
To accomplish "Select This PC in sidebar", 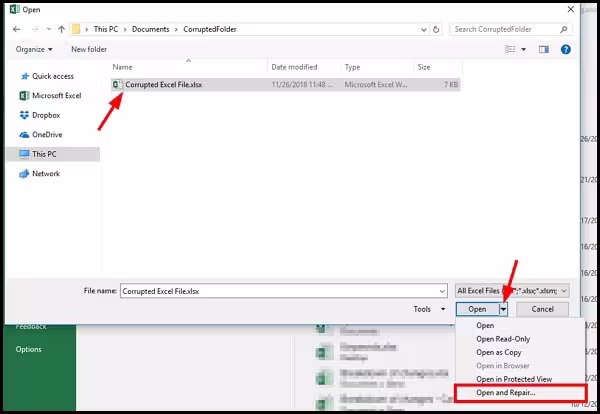I will coord(53,154).
